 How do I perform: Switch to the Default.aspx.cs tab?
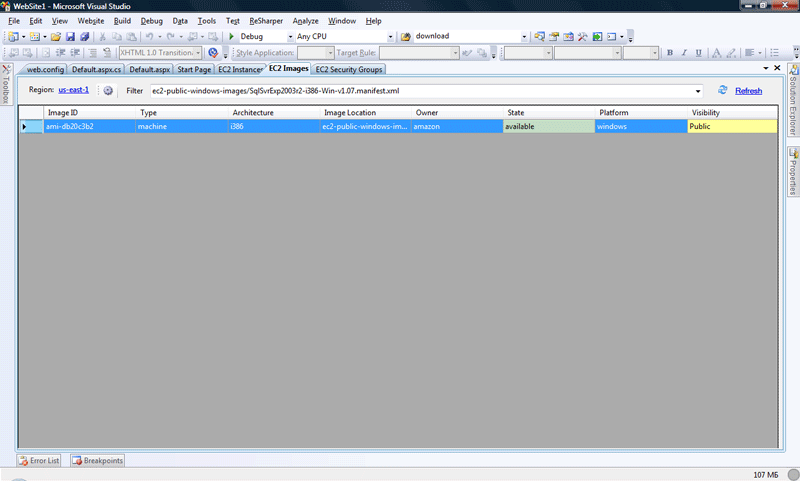point(96,69)
